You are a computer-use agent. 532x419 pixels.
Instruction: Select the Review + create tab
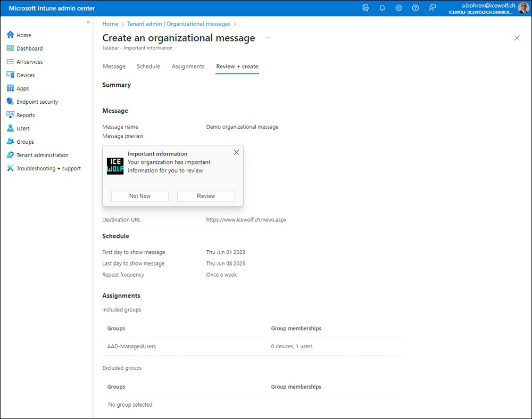(x=237, y=67)
